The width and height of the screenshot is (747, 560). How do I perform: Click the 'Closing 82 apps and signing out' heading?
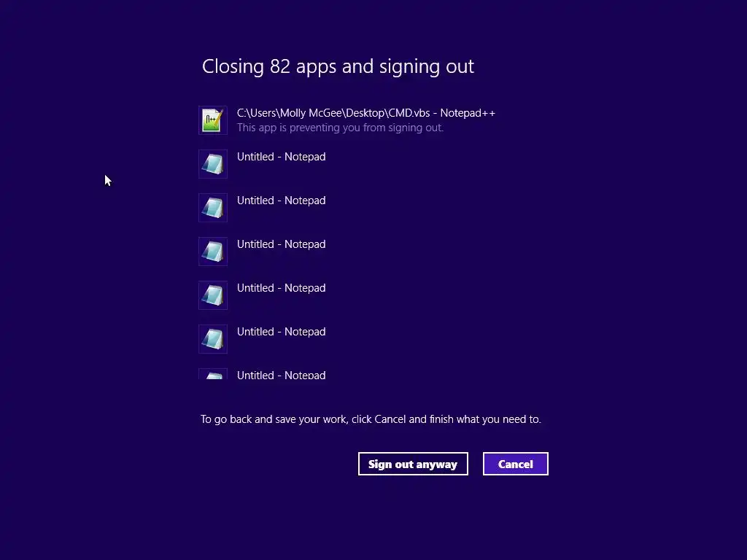pyautogui.click(x=338, y=66)
